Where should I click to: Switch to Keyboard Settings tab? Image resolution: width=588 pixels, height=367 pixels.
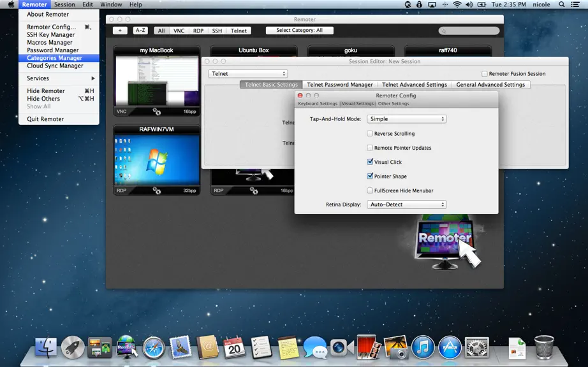(x=318, y=104)
